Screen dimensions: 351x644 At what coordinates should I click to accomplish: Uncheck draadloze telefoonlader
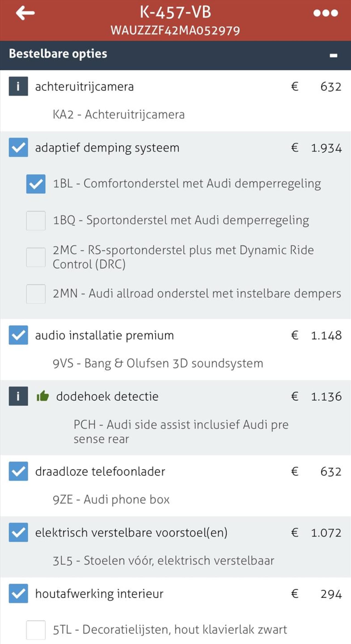pyautogui.click(x=18, y=471)
